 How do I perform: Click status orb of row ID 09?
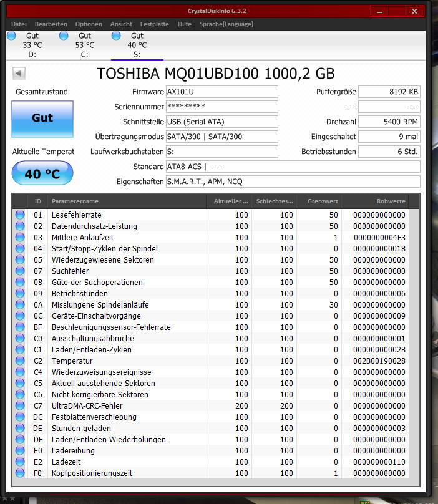coord(20,293)
